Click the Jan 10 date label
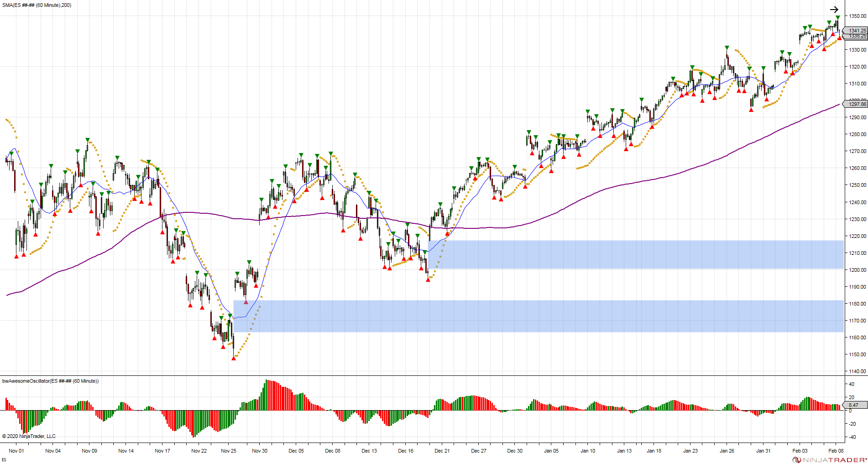This screenshot has width=868, height=464. point(588,451)
